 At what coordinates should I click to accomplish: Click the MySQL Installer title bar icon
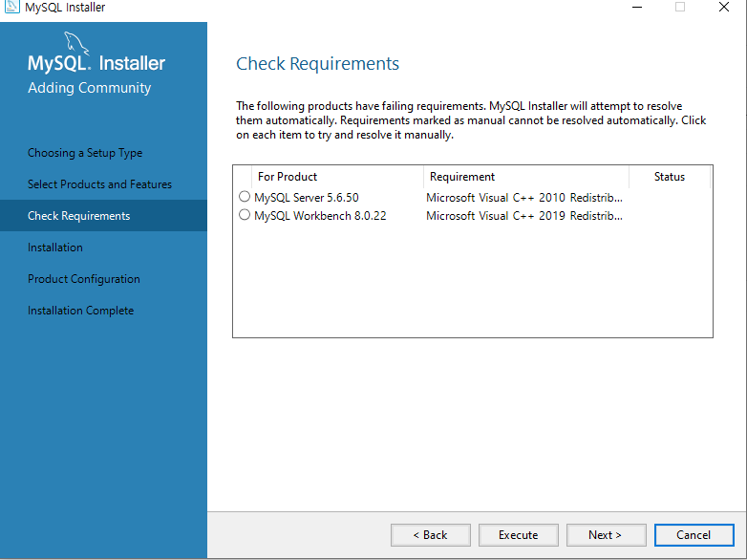coord(11,7)
